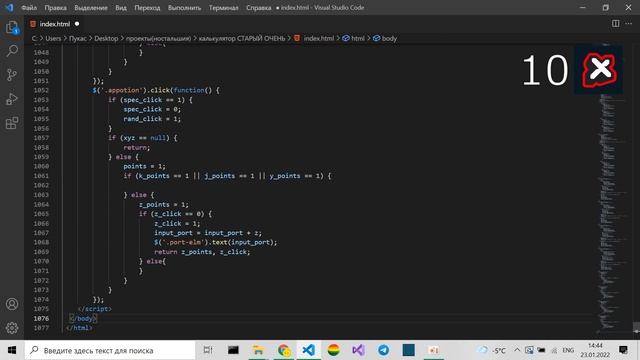The image size is (640, 360).
Task: Select the index.html editor tab
Action: point(54,24)
